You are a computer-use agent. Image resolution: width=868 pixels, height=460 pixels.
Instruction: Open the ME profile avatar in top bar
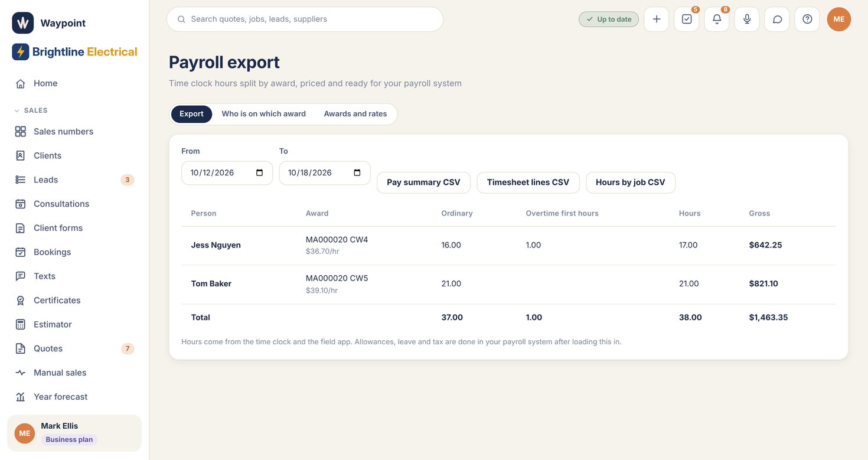click(839, 19)
